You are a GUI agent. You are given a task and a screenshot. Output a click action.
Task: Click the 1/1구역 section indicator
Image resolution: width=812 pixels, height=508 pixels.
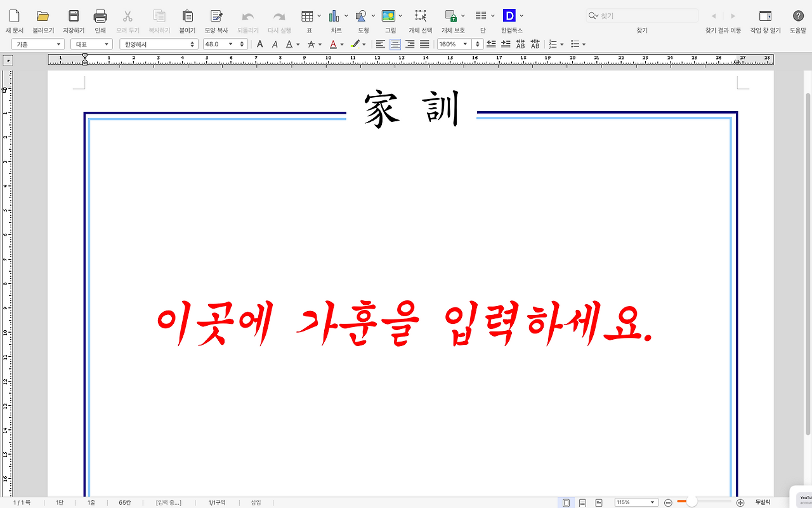point(217,502)
